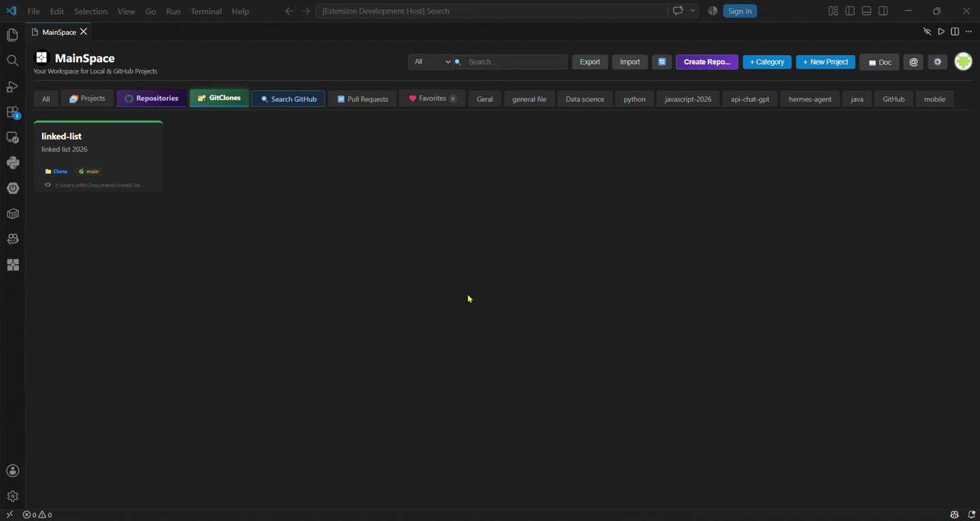Open the Go menu
This screenshot has width=980, height=521.
pyautogui.click(x=151, y=12)
